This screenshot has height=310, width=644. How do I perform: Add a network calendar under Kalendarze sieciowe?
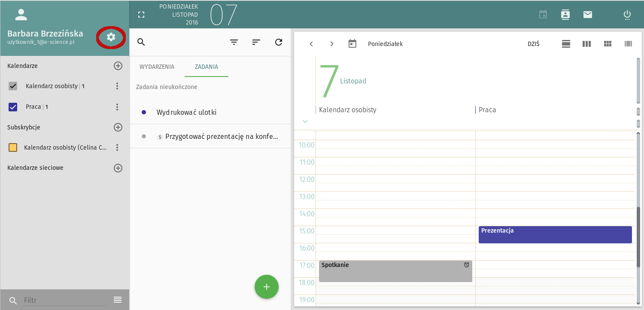click(x=118, y=168)
